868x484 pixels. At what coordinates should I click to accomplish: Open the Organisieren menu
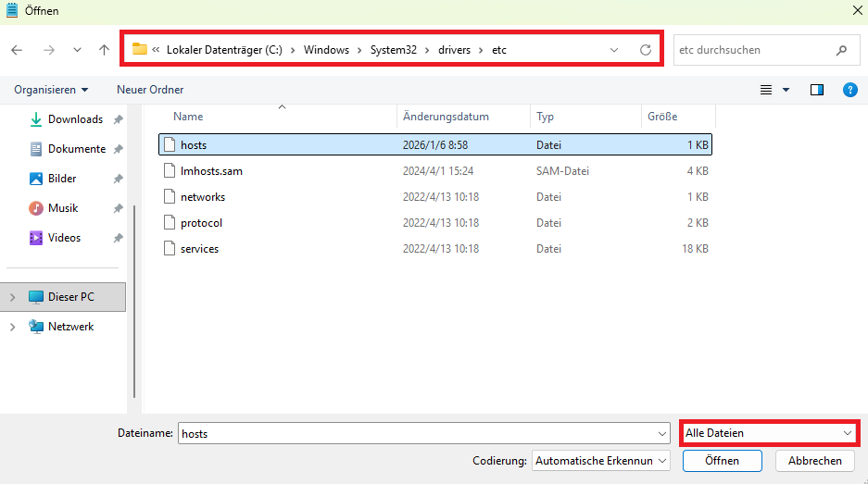[x=51, y=90]
